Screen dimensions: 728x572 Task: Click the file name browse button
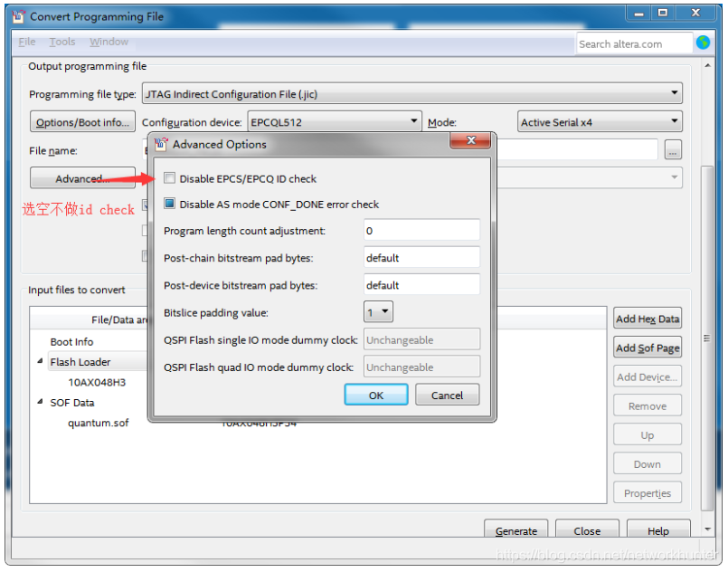pos(673,150)
